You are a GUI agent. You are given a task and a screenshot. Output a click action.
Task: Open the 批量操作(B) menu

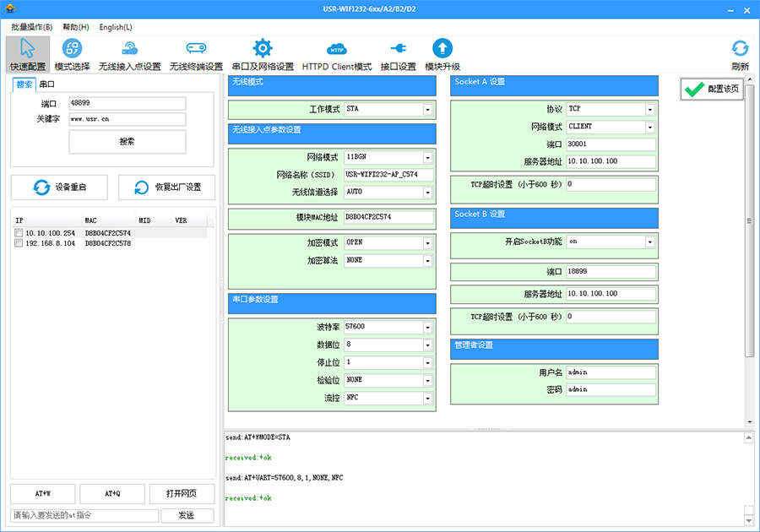click(x=31, y=27)
